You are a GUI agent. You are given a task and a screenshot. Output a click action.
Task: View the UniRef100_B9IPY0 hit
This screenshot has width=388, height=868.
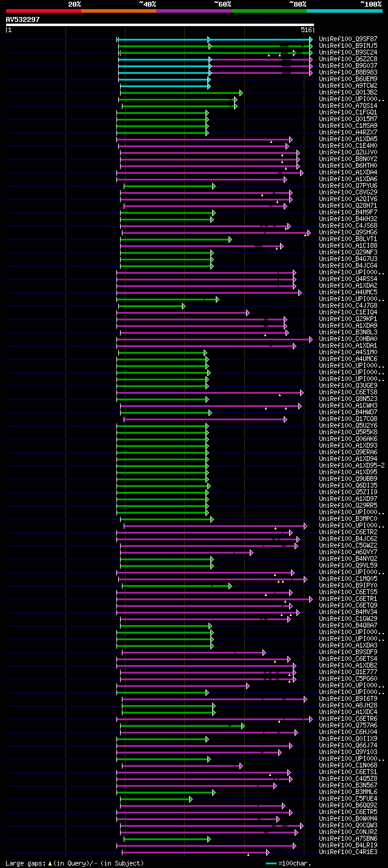348,586
